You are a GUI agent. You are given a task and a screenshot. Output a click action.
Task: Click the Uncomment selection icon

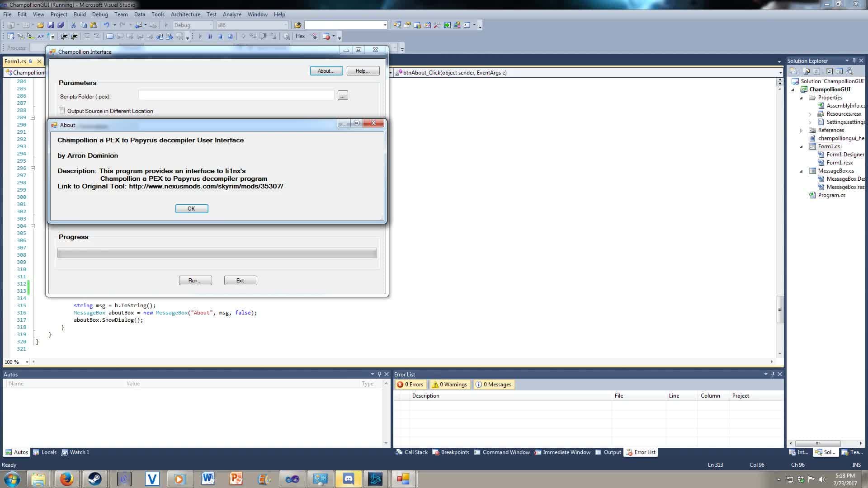pyautogui.click(x=96, y=37)
